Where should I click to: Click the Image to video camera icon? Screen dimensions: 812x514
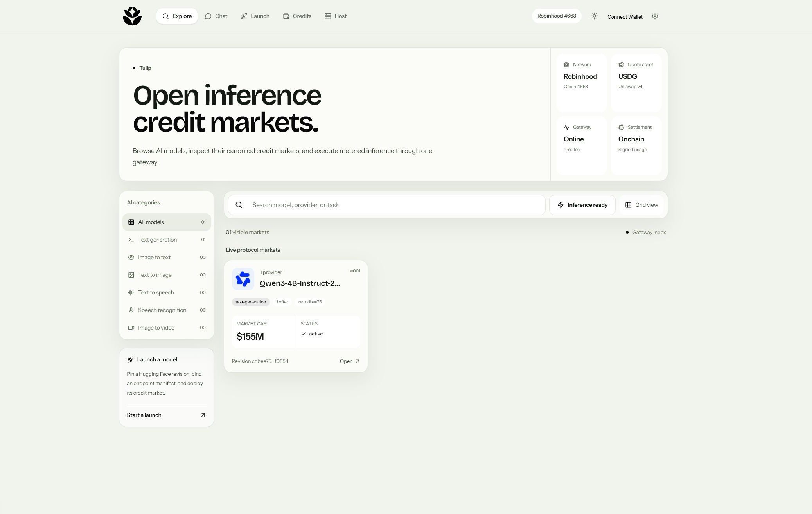131,328
